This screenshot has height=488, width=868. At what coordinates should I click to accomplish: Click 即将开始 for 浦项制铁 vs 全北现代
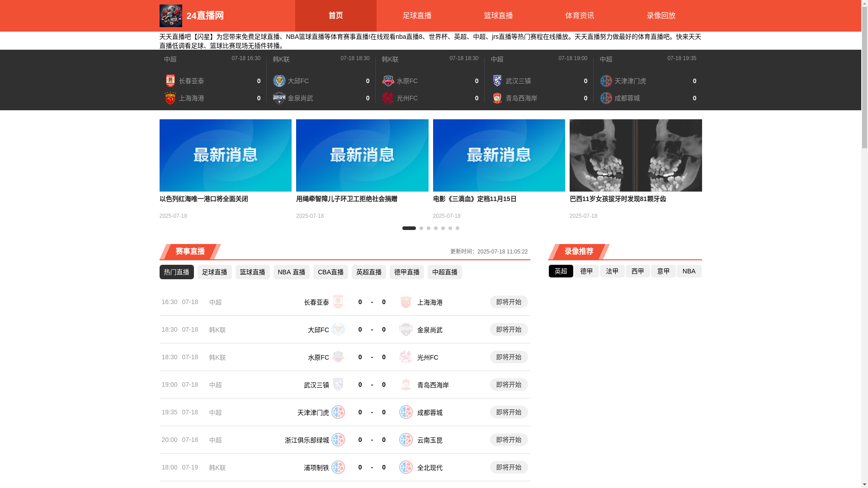(x=509, y=467)
